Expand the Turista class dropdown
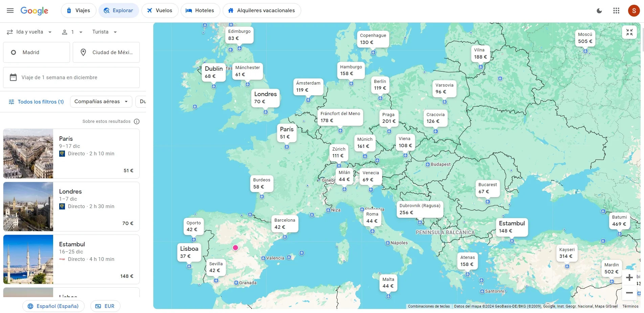This screenshot has width=644, height=313. 105,32
